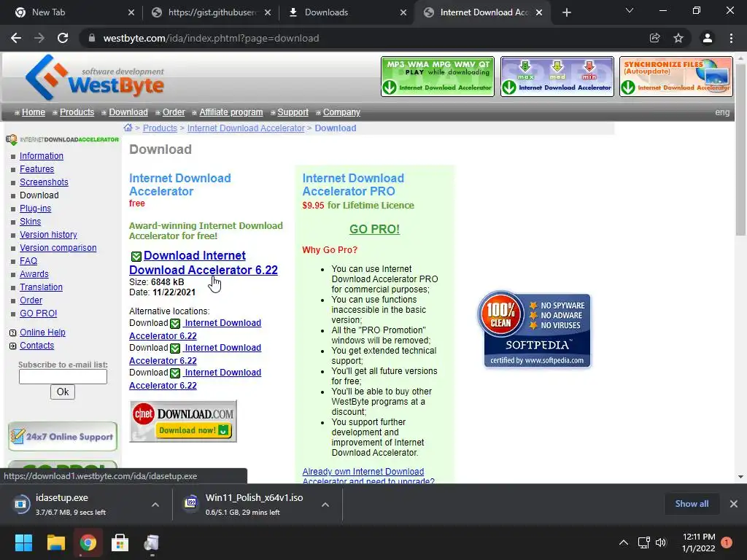Viewport: 747px width, 560px height.
Task: Go back to the previous page
Action: 16,38
